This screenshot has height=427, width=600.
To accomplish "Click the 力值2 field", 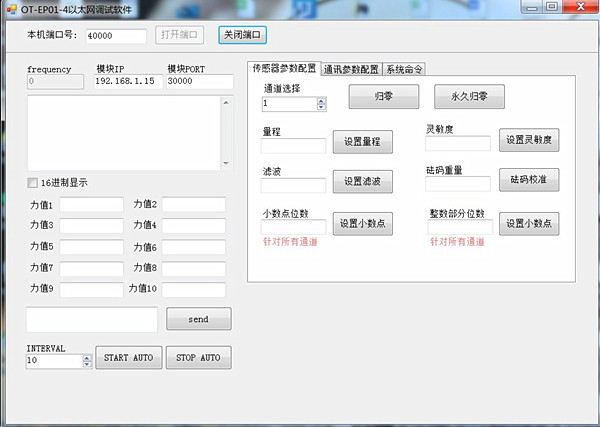I will (194, 204).
